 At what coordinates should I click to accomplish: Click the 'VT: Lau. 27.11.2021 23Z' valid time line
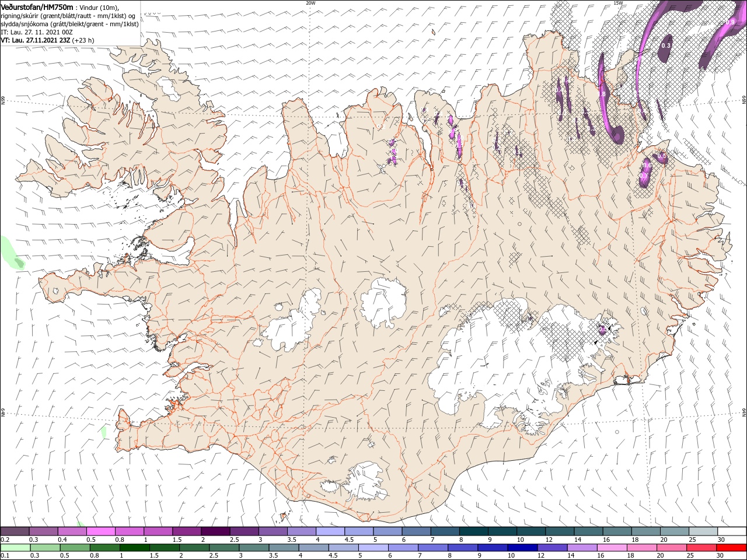tap(47, 40)
